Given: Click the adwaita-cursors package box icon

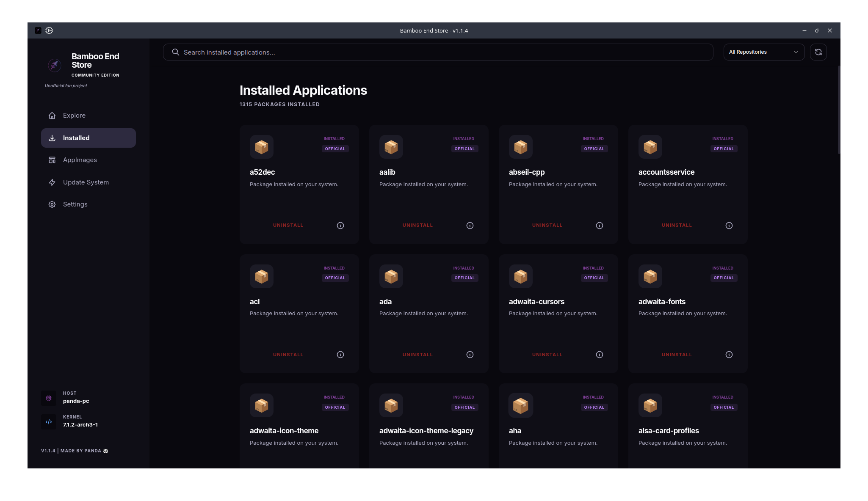Looking at the screenshot, I should (x=521, y=276).
